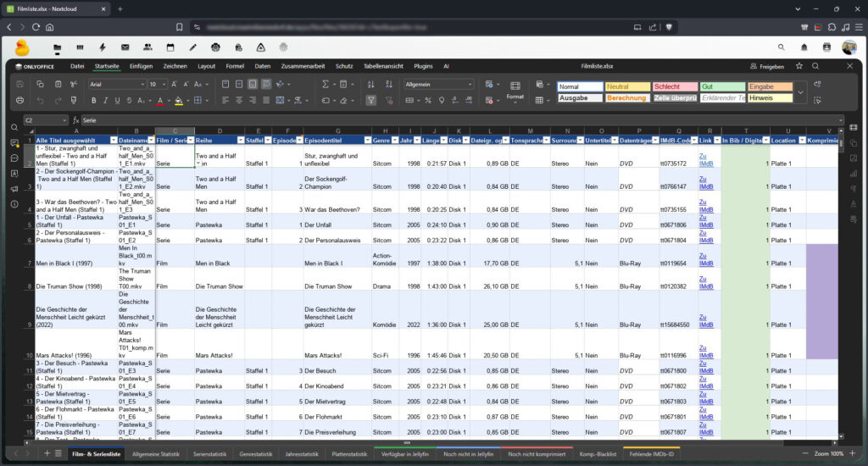Screen dimensions: 868x466
Task: Open the Einfügen ribbon tab
Action: 141,65
